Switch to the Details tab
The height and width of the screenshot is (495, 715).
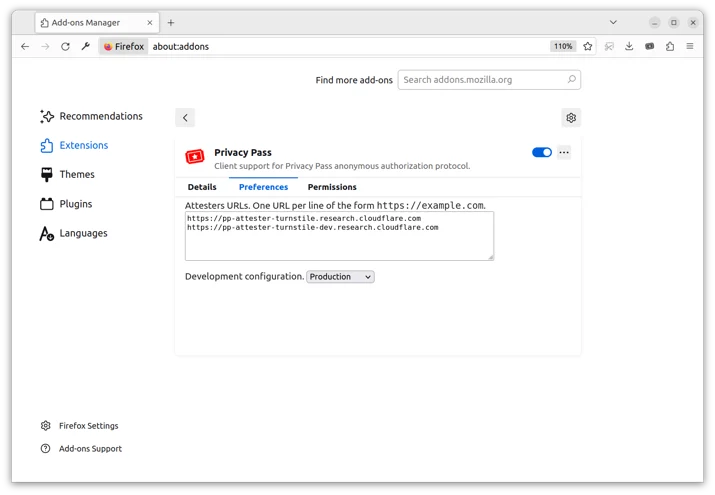point(202,187)
